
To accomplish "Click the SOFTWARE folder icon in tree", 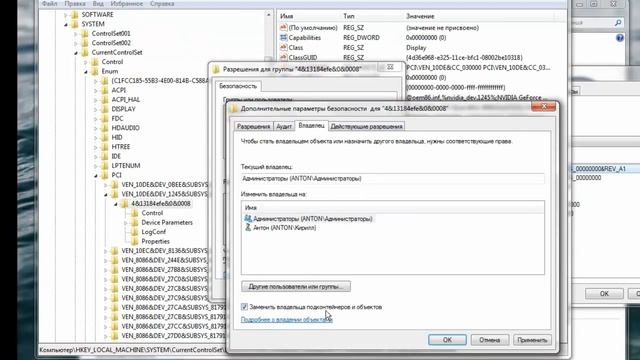I will 75,15.
